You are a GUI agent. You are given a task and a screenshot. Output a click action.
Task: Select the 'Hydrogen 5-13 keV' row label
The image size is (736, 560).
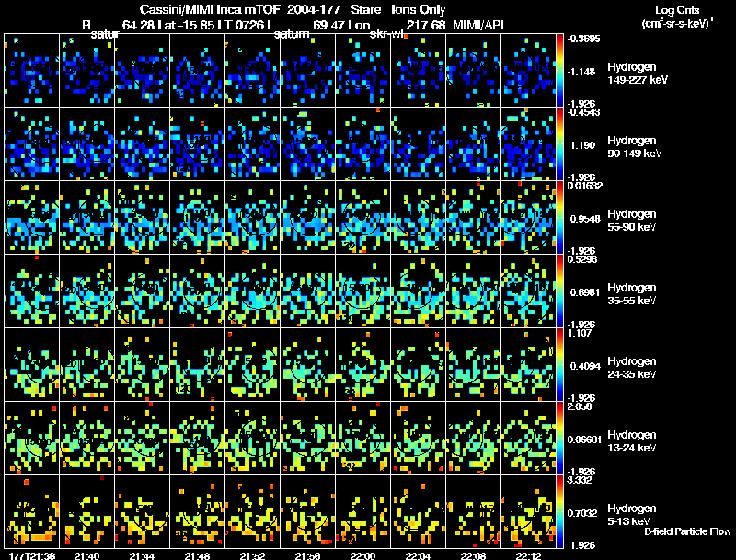pyautogui.click(x=632, y=515)
